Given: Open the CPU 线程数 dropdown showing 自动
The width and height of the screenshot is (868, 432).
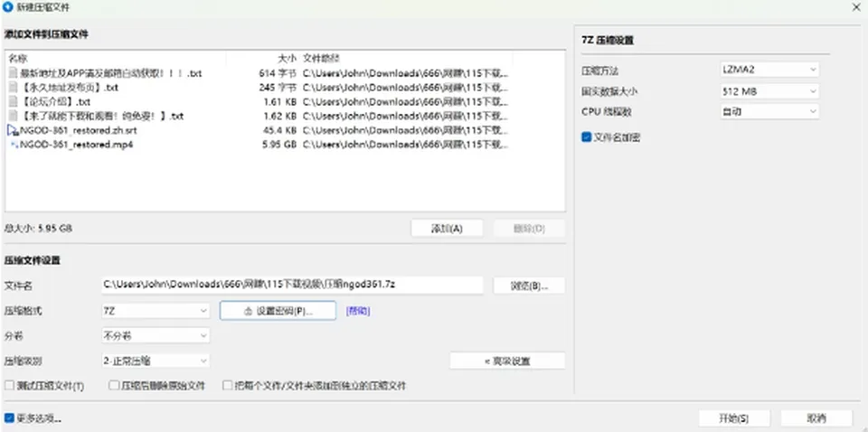Looking at the screenshot, I should tap(769, 111).
